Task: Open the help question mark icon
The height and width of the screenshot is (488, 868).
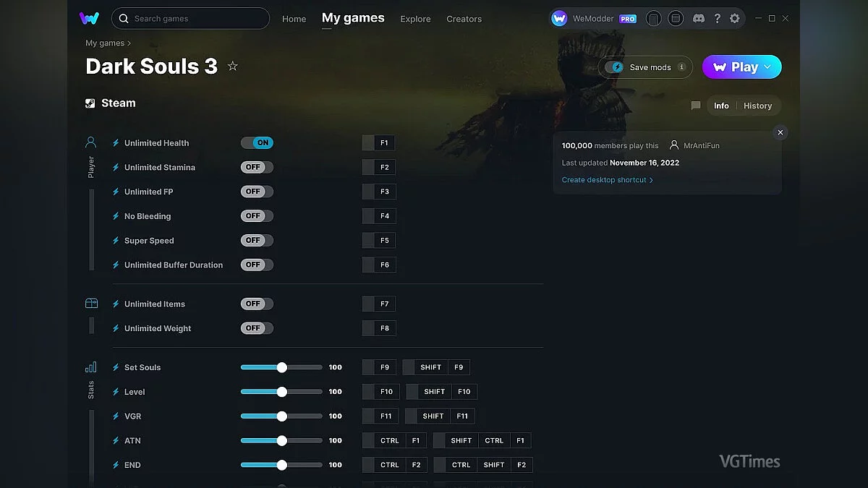Action: pos(717,19)
